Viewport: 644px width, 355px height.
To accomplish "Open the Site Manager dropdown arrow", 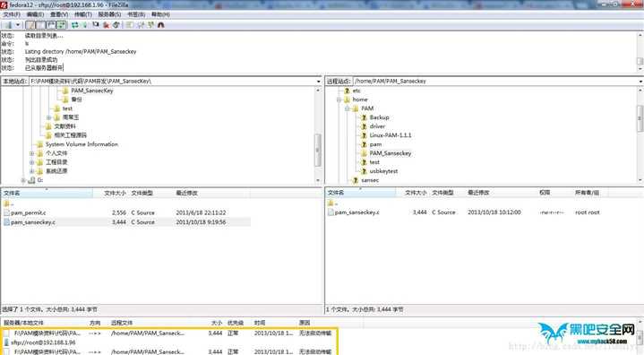I will tap(18, 25).
